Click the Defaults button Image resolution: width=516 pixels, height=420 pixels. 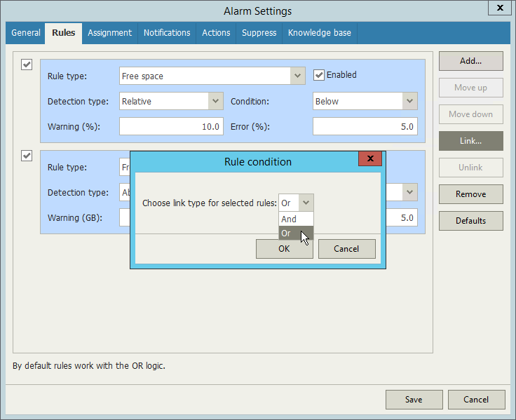pos(470,221)
